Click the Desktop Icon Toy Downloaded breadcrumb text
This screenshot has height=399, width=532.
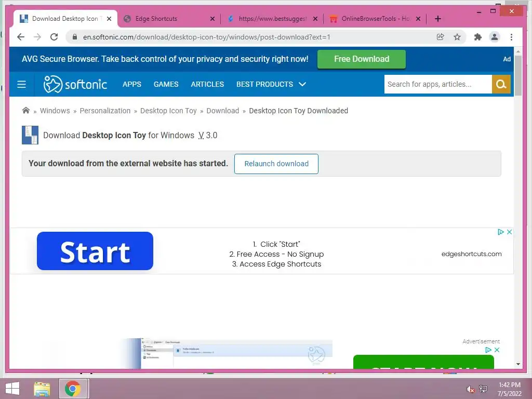coord(299,111)
